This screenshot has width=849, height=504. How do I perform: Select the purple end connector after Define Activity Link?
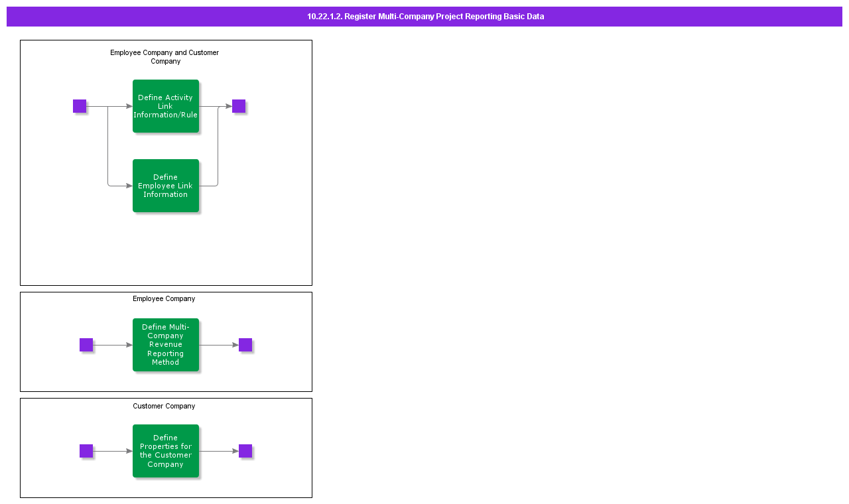[x=239, y=106]
